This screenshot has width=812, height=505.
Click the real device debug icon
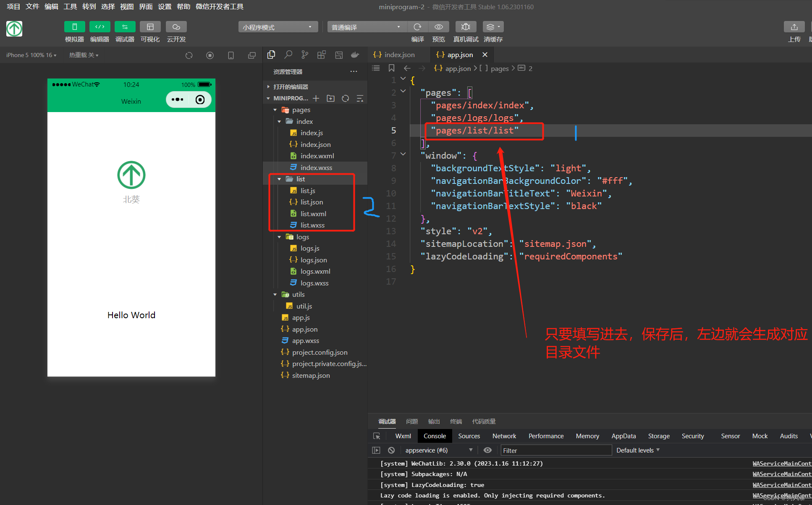(466, 27)
